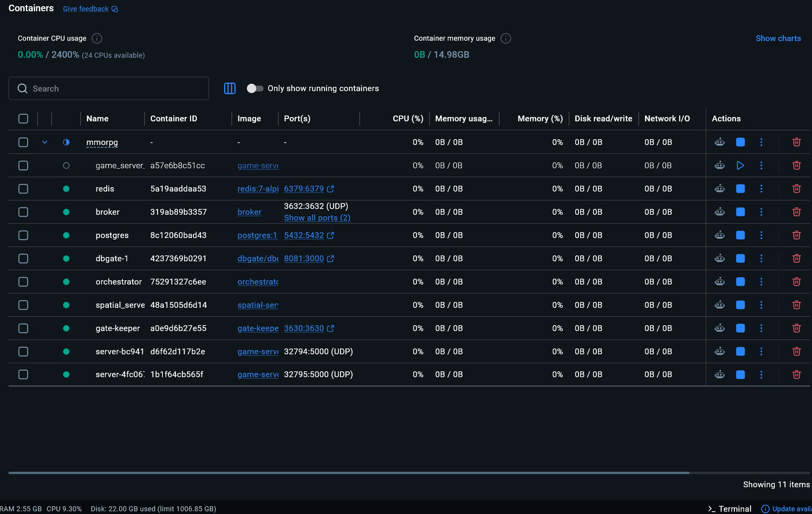Delete the redis container
This screenshot has height=514, width=812.
[x=796, y=189]
